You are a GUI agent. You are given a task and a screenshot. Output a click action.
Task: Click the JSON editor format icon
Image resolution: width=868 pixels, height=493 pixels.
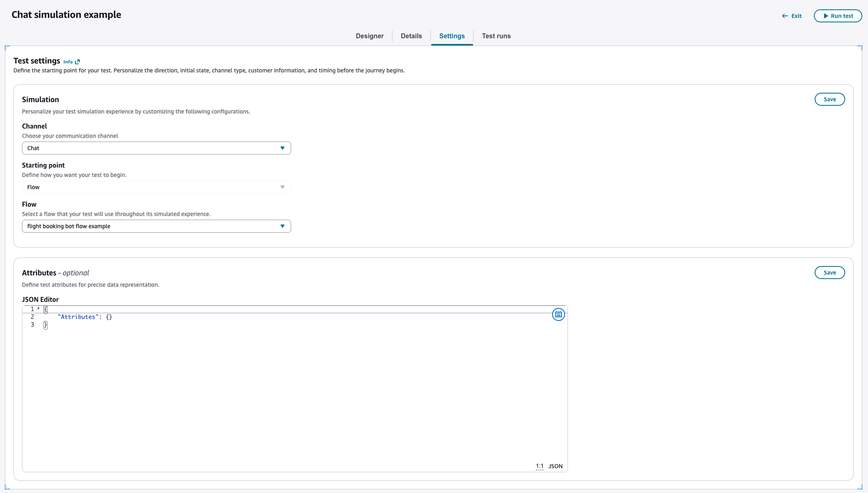tap(558, 314)
